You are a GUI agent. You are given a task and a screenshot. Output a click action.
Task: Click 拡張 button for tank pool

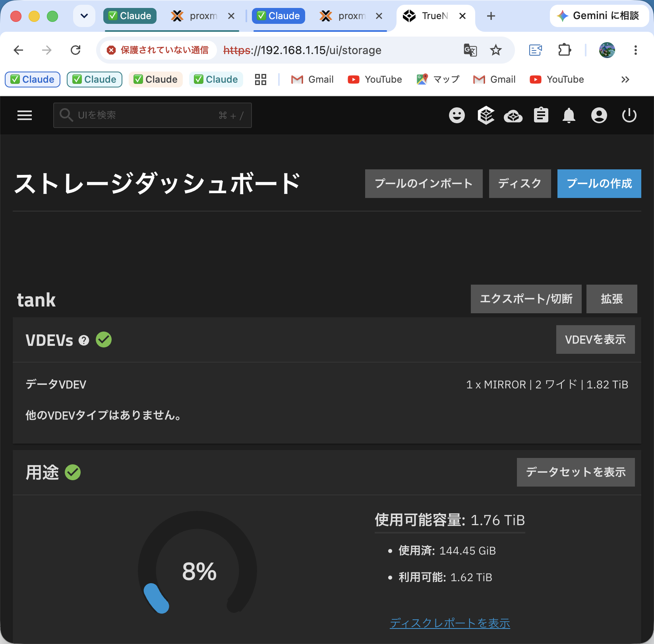pos(612,299)
